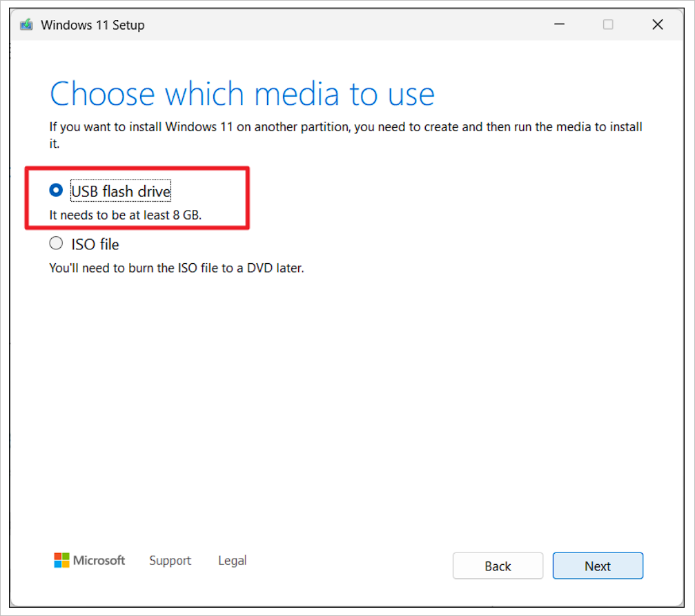Click the 'install Windows 11 on another partition' description
695x616 pixels.
(x=346, y=135)
